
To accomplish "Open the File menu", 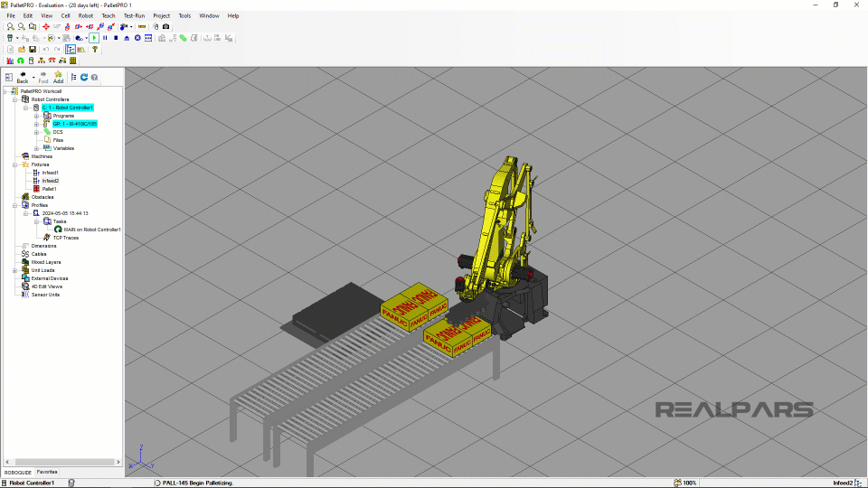I will click(x=11, y=15).
